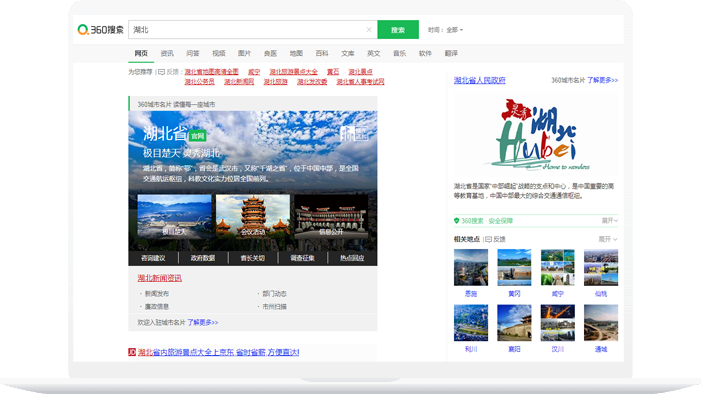Open the 音乐 tab
This screenshot has width=701, height=394.
click(400, 53)
